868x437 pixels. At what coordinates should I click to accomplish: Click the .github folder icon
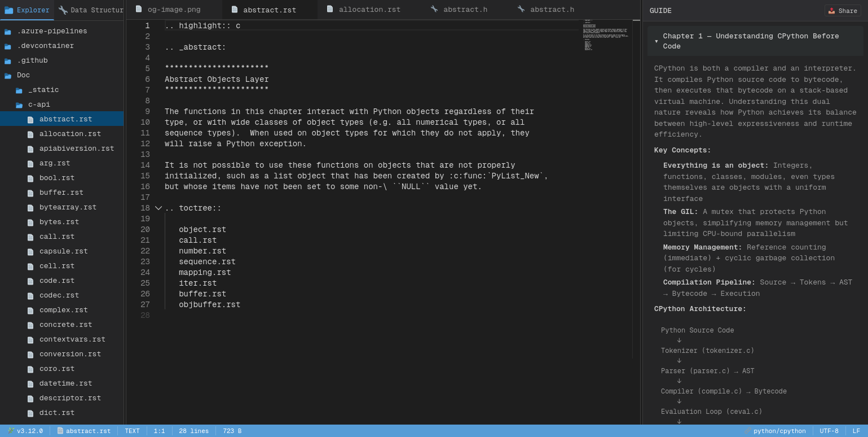pos(8,61)
